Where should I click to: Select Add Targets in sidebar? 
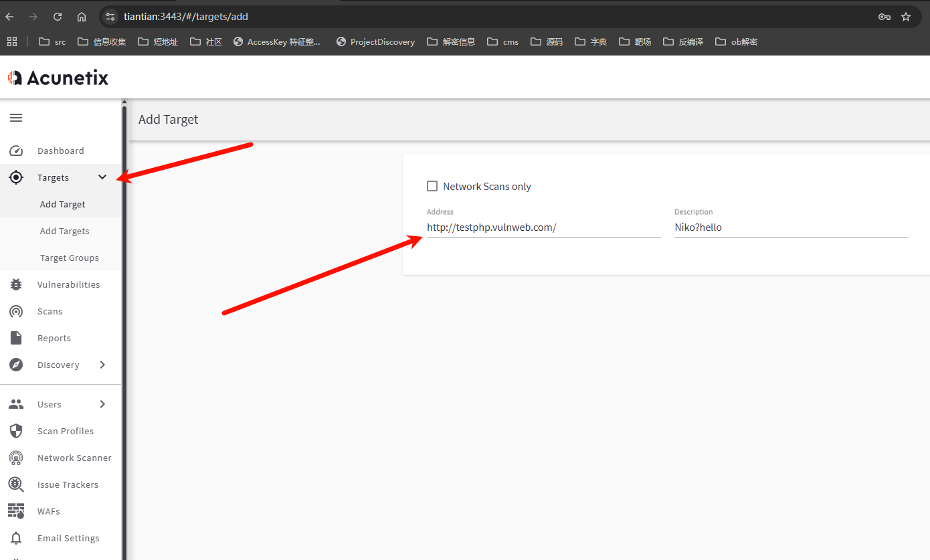[64, 231]
